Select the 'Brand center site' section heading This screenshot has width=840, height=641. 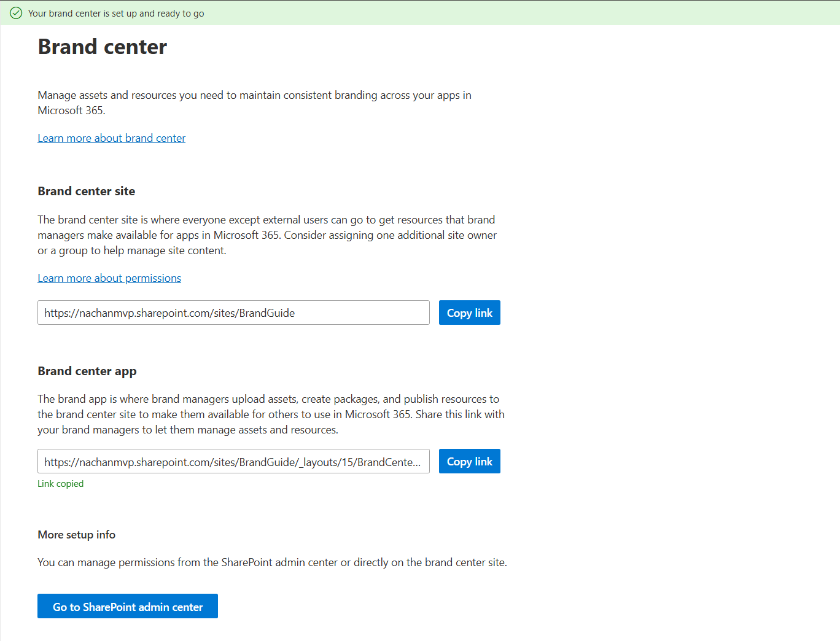pos(86,191)
